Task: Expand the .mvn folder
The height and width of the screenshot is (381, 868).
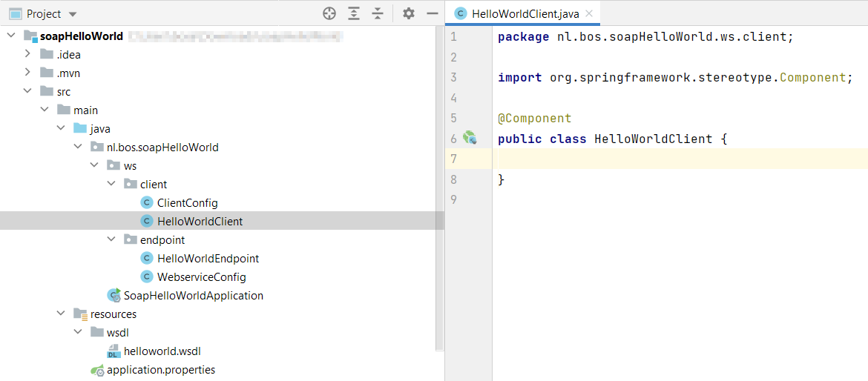Action: point(27,73)
